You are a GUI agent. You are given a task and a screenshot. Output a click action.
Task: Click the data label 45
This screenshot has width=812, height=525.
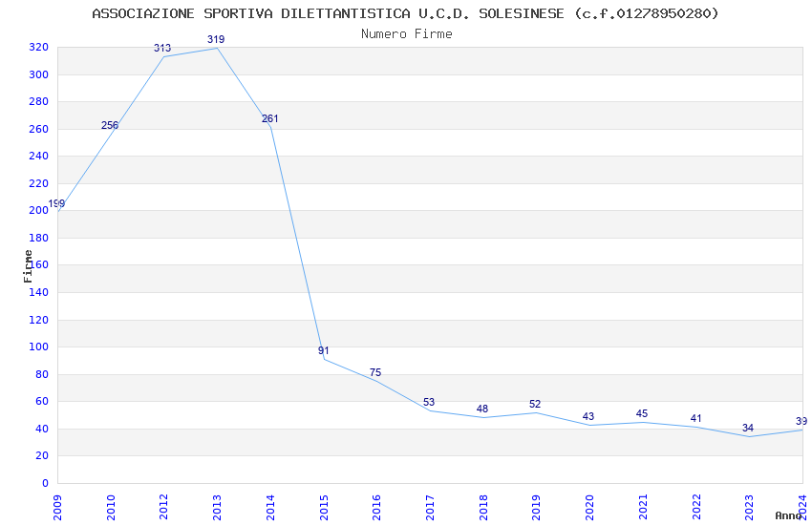tap(642, 413)
